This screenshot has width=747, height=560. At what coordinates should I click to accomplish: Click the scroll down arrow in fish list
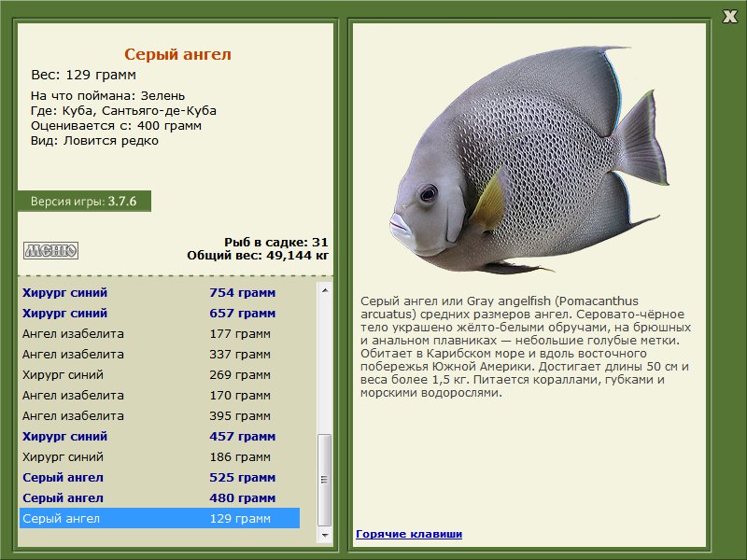tap(325, 535)
